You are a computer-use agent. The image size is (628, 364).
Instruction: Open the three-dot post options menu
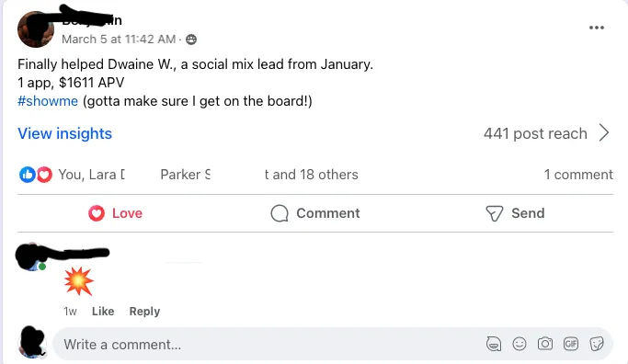point(597,28)
